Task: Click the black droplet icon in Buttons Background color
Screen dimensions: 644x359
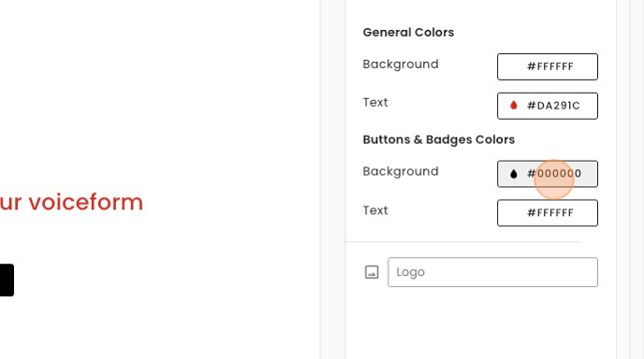Action: pos(513,174)
